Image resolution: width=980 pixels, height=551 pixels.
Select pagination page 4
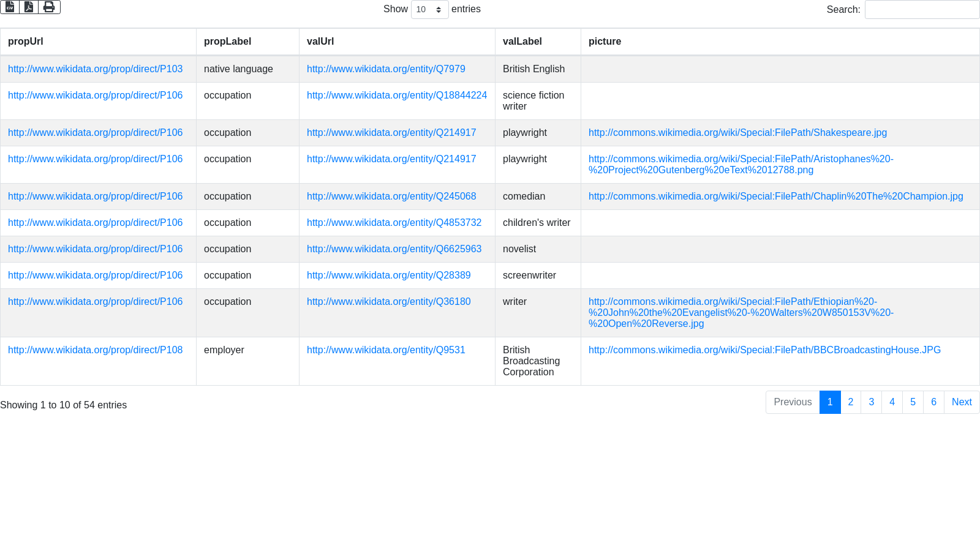pyautogui.click(x=892, y=402)
